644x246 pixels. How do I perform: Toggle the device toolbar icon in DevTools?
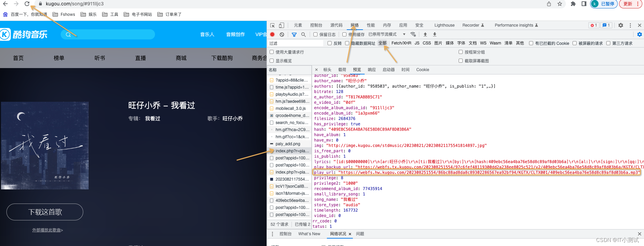tap(281, 25)
